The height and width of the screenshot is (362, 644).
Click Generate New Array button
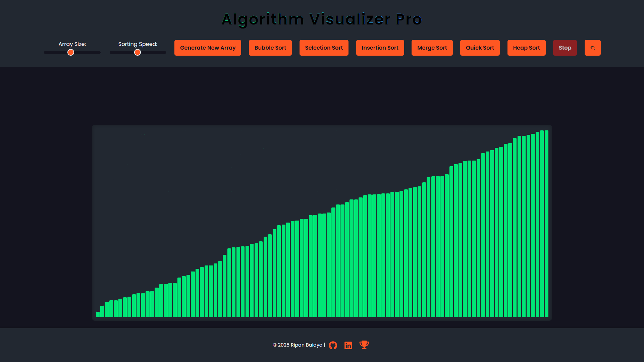coord(208,48)
